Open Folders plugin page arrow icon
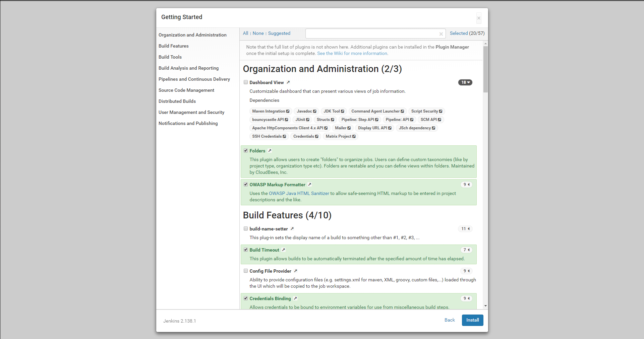The width and height of the screenshot is (644, 339). point(270,151)
